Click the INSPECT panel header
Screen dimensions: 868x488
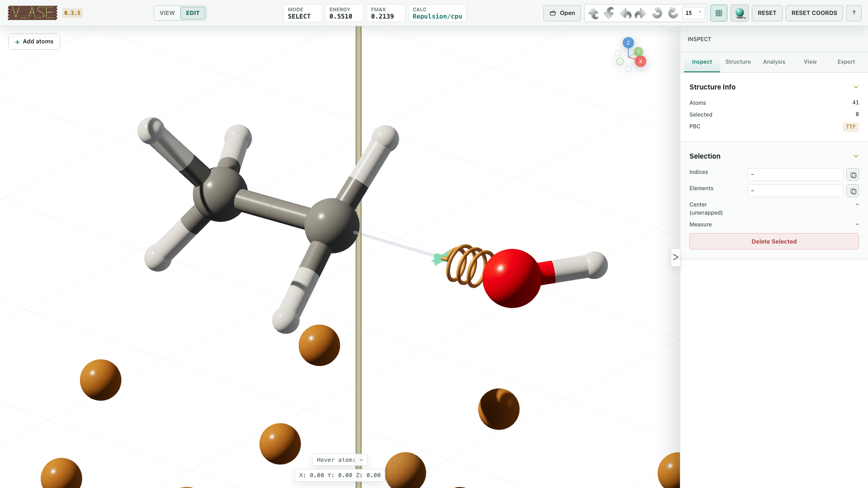coord(699,39)
